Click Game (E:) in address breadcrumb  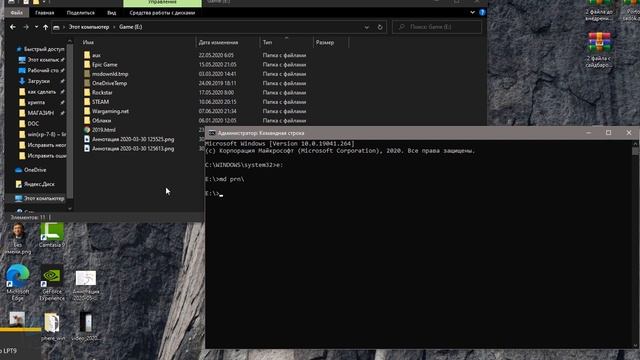click(131, 27)
